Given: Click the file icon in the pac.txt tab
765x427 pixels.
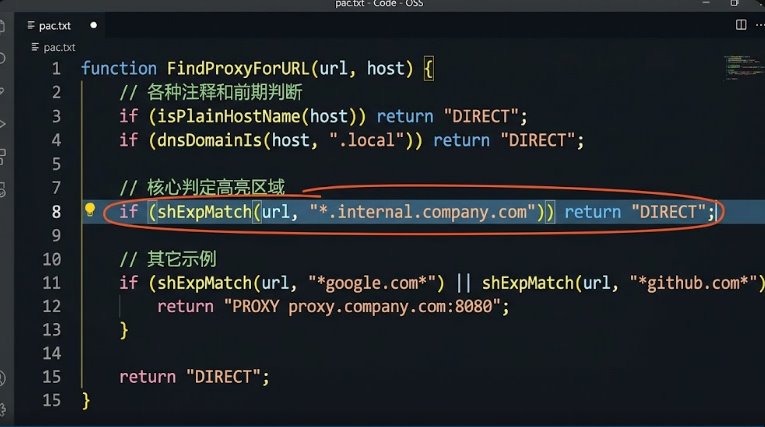Looking at the screenshot, I should (31, 25).
